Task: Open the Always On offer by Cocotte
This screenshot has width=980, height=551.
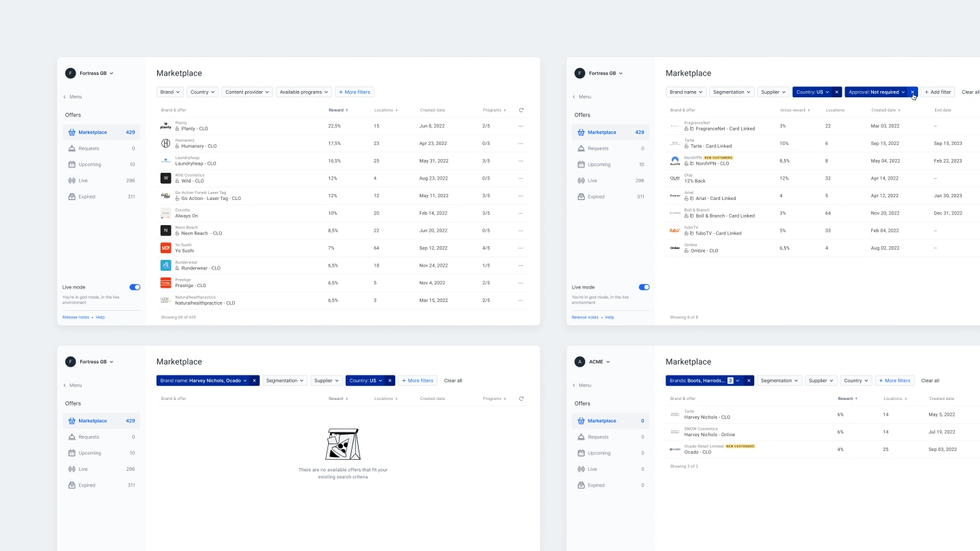Action: click(342, 213)
